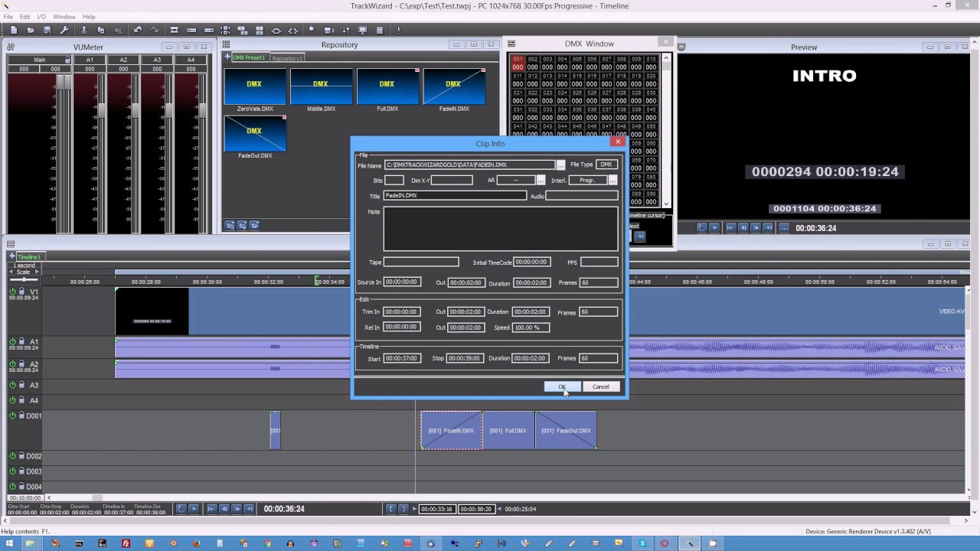This screenshot has height=551, width=980.
Task: Click the exclamation mark toolbar icon
Action: [x=399, y=30]
